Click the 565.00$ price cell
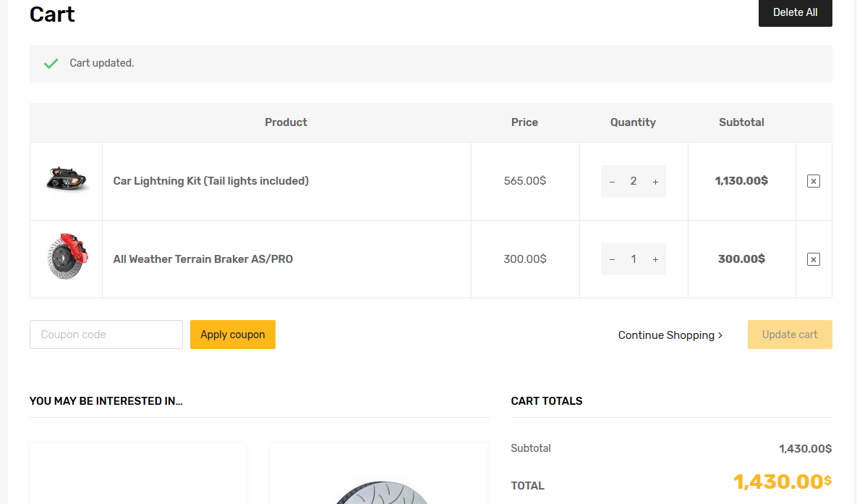Screen dimensions: 857x504 click(525, 181)
